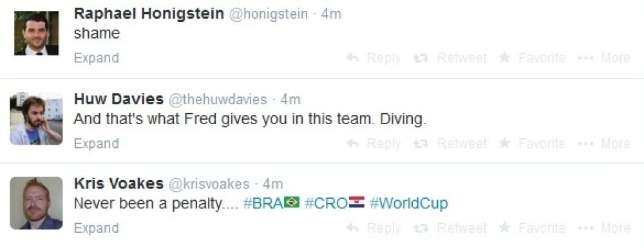Expand Kris Voakes' tweet
This screenshot has height=247, width=644.
click(97, 228)
